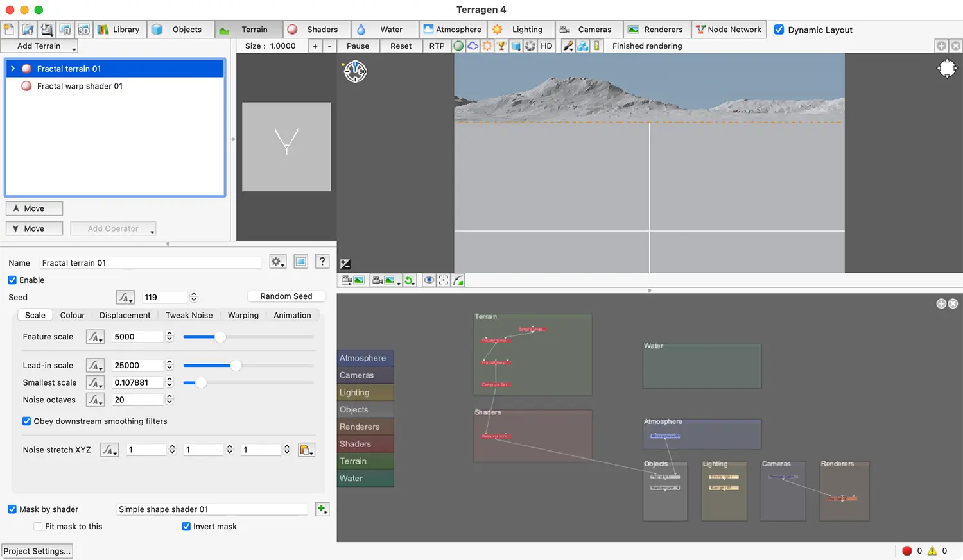Click the Random Seed button
The width and height of the screenshot is (963, 560).
pos(286,296)
